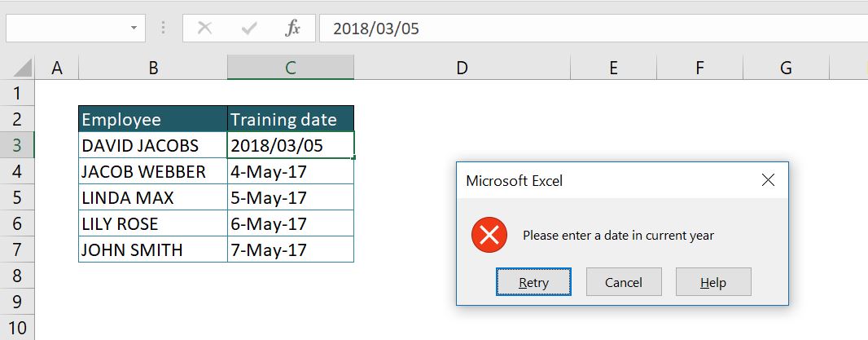Open the Insert Function fx icon
This screenshot has height=340, width=868.
point(293,29)
